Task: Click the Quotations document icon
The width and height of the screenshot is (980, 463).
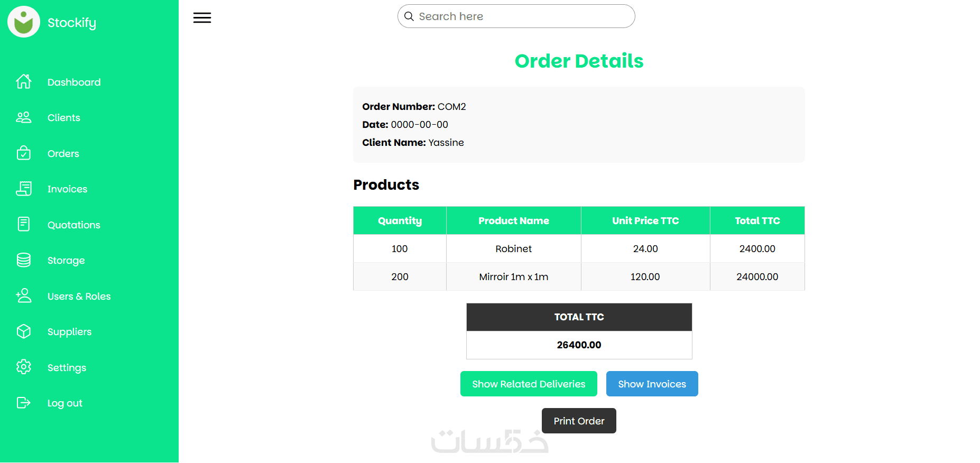Action: click(x=24, y=224)
